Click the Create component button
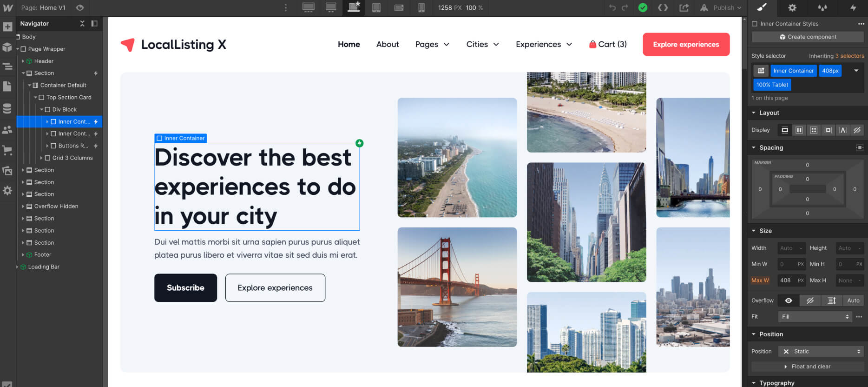 point(808,37)
